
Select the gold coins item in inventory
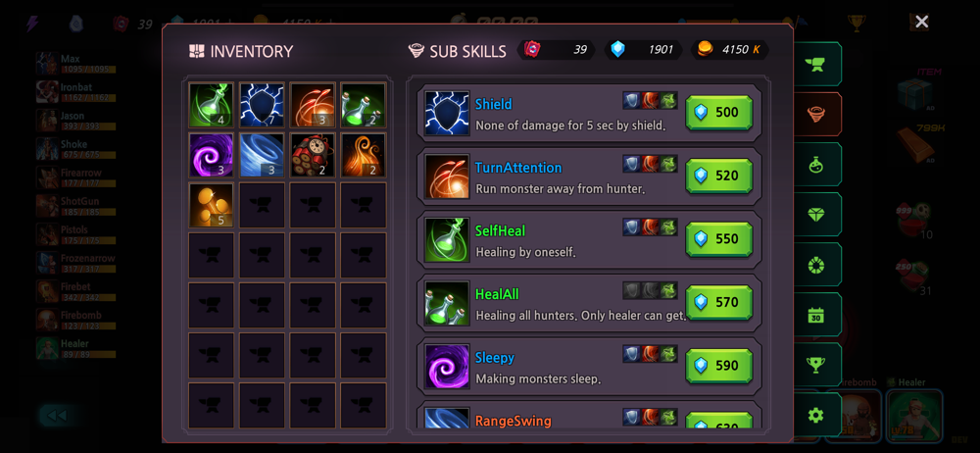coord(212,205)
